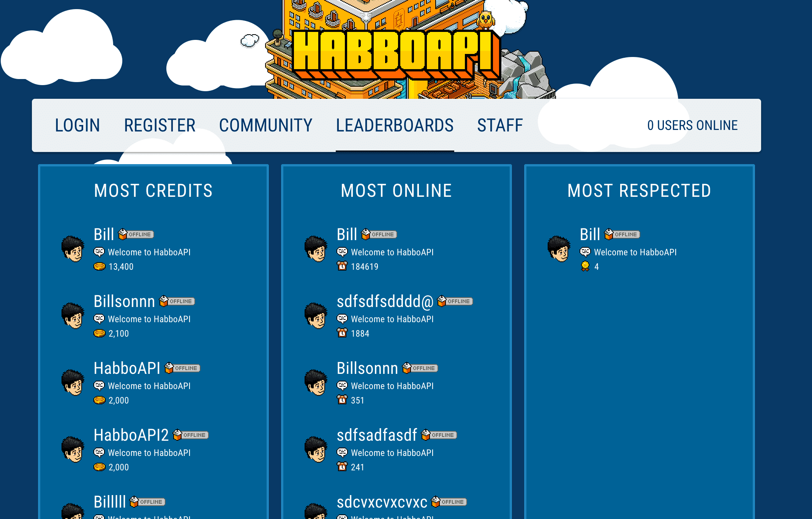Click the respect gem icon next to 4 in Most Respected
The height and width of the screenshot is (519, 812).
pyautogui.click(x=585, y=267)
